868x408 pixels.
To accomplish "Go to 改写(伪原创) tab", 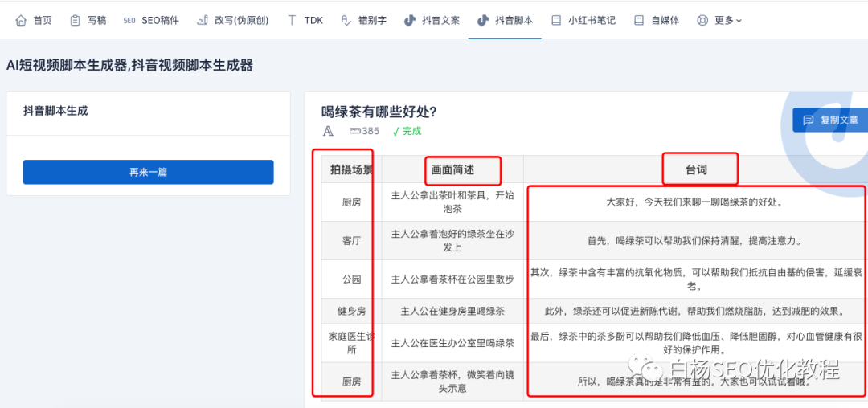I will pyautogui.click(x=232, y=21).
